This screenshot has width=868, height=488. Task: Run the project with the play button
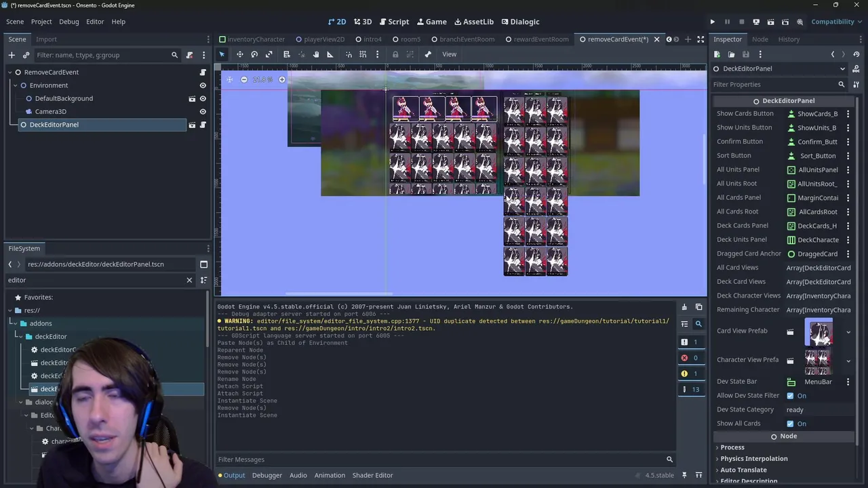coord(713,22)
